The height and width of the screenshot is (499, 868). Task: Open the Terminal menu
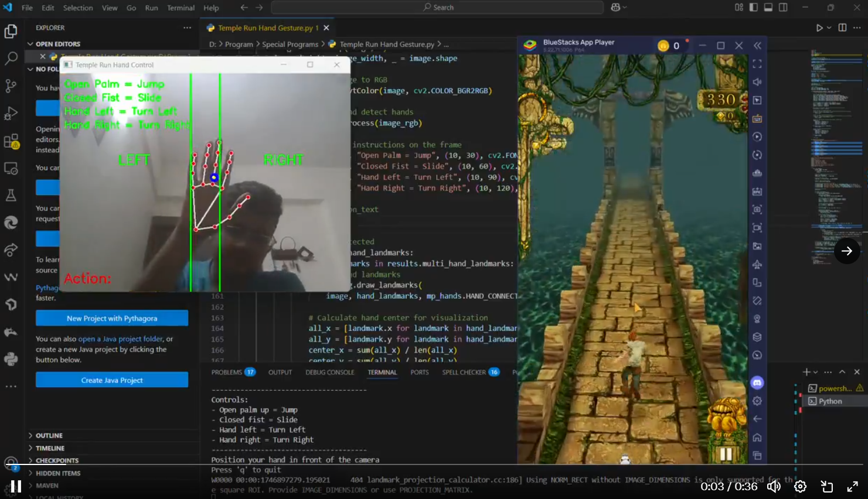(x=181, y=8)
